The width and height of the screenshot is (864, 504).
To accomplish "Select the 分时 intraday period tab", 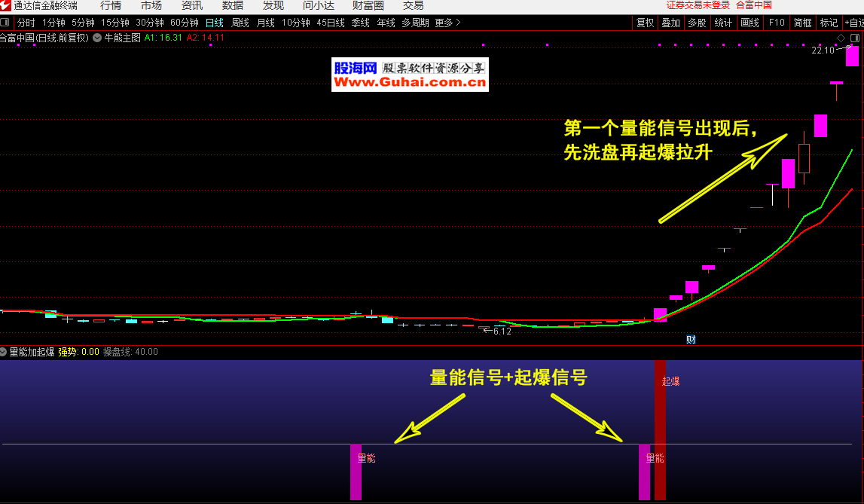I will click(x=26, y=23).
